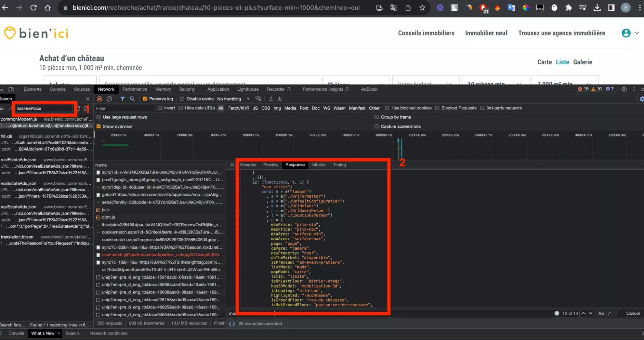Image resolution: width=644 pixels, height=340 pixels.
Task: Open the Preview tab of the response
Action: point(271,165)
